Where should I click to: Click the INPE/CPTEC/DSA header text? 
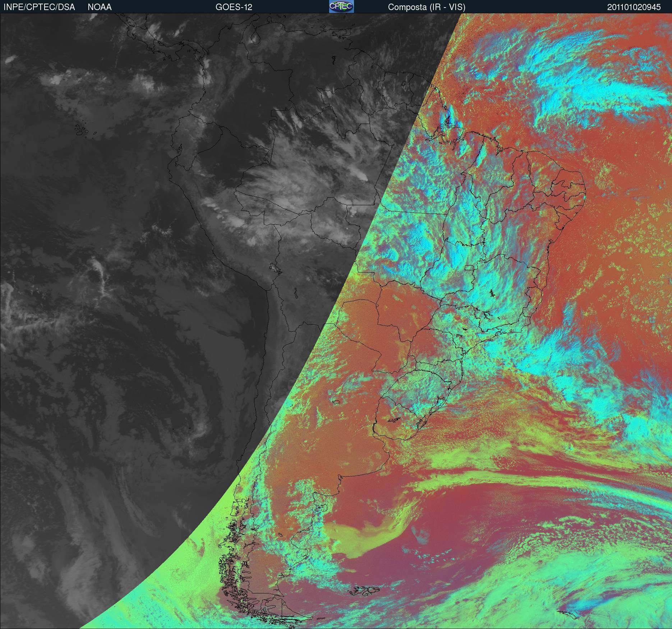[x=39, y=7]
